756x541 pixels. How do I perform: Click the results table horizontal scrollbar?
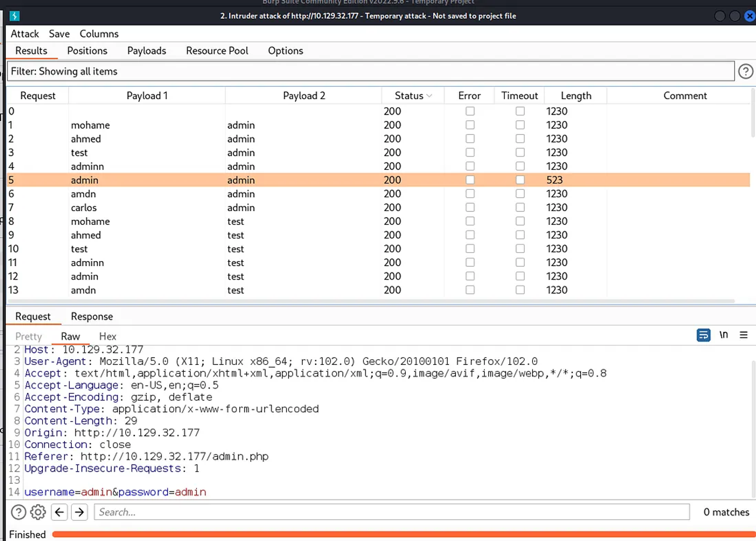[x=371, y=301]
